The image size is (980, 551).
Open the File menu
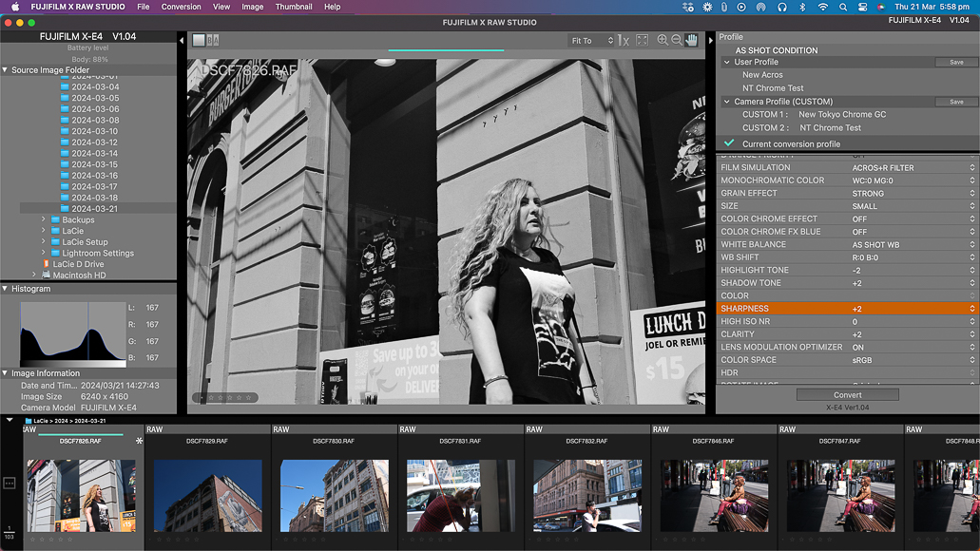pyautogui.click(x=144, y=7)
